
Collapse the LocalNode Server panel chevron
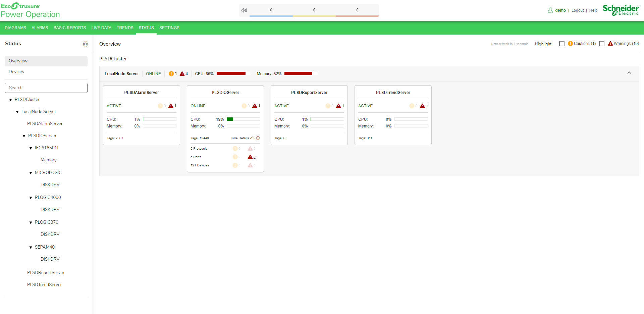pos(629,73)
